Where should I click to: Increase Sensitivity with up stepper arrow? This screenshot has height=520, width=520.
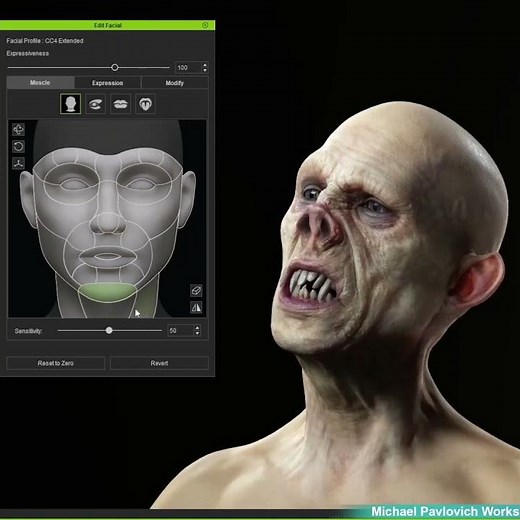point(197,328)
